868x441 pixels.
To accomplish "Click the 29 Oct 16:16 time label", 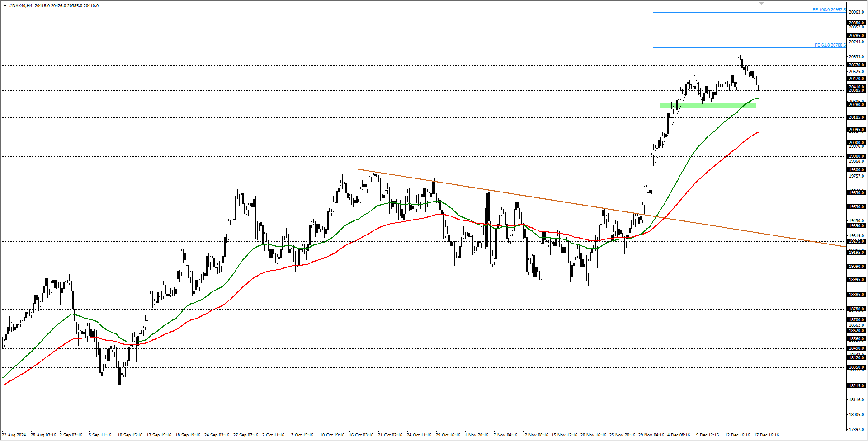I will point(448,435).
